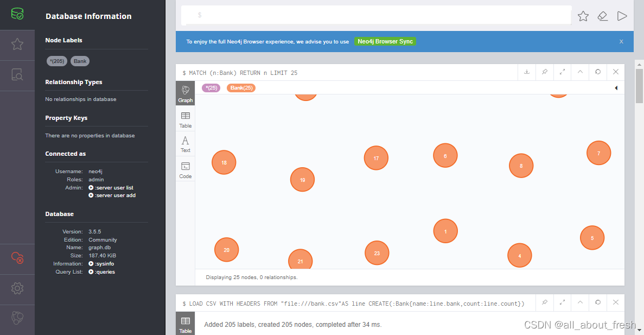This screenshot has width=644, height=335.
Task: Switch to Text view in MATCH frame
Action: pos(185,144)
